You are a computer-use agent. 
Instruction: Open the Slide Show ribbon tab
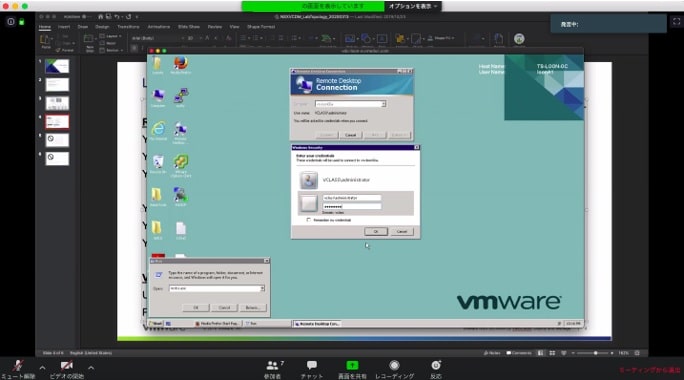coord(189,27)
